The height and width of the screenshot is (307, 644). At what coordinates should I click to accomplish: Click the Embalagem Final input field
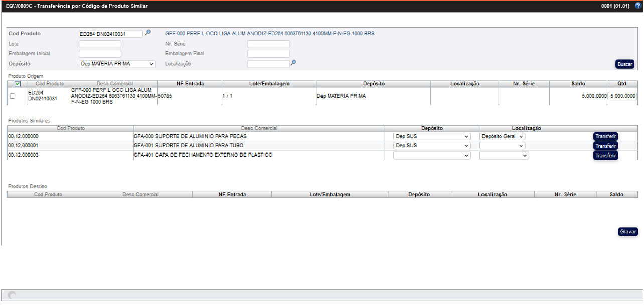pyautogui.click(x=268, y=54)
